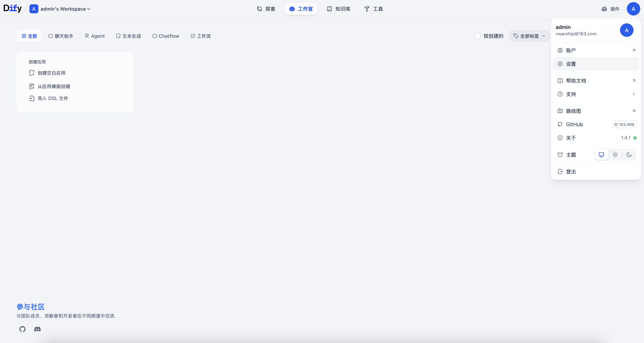This screenshot has height=343, width=644.
Task: Click the import DSL file icon
Action: 32,98
